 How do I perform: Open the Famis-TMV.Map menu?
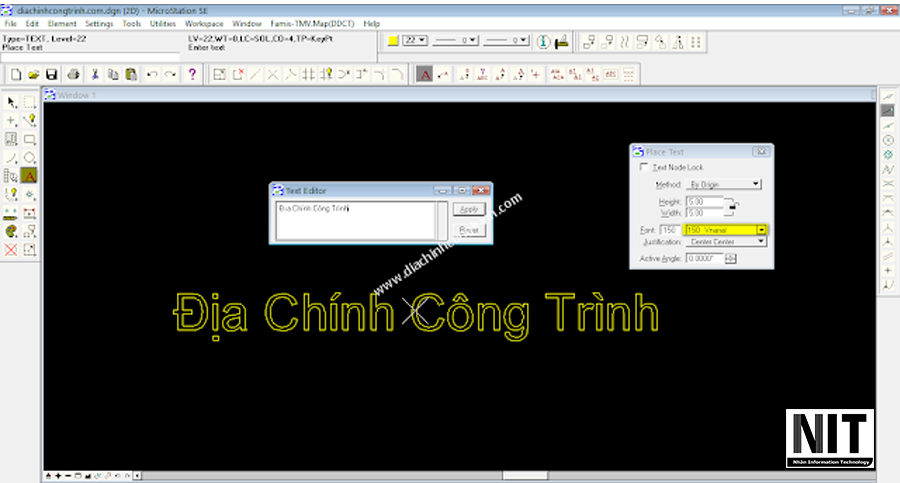click(x=312, y=24)
